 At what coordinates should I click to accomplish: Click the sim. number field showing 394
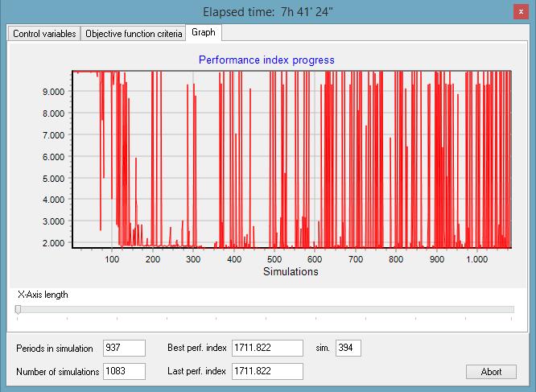tap(348, 348)
